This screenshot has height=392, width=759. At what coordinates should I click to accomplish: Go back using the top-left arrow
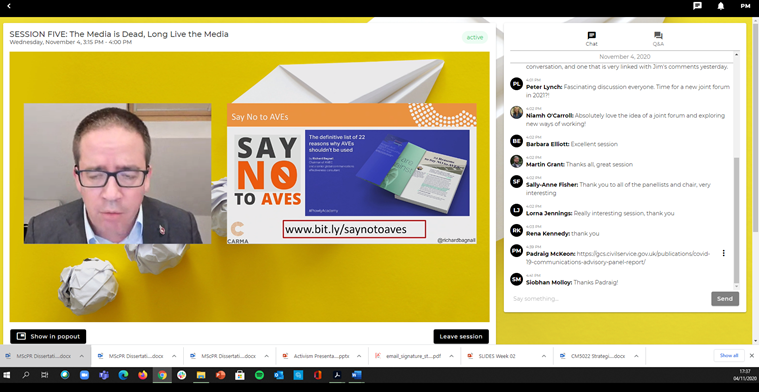tap(9, 6)
